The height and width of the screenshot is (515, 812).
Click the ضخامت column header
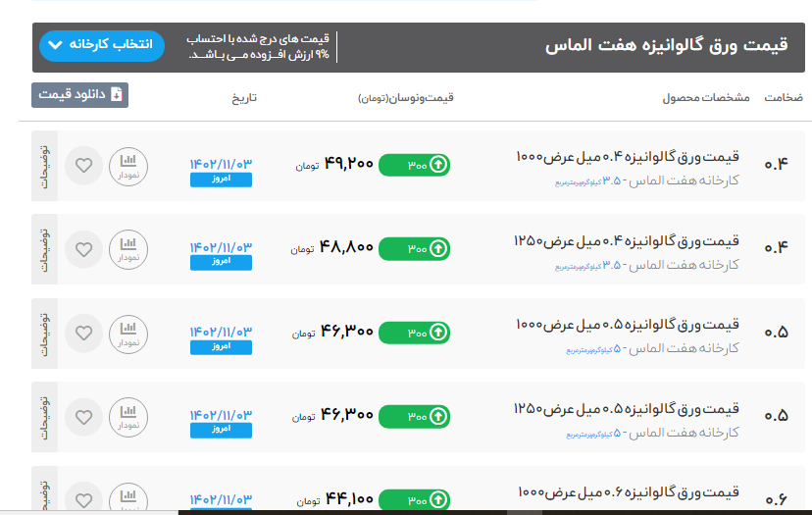pyautogui.click(x=783, y=98)
